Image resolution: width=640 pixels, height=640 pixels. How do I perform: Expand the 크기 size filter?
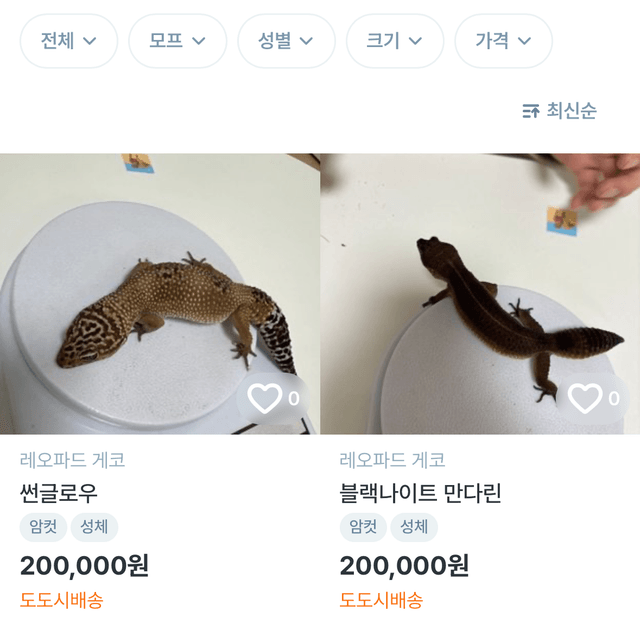(394, 41)
